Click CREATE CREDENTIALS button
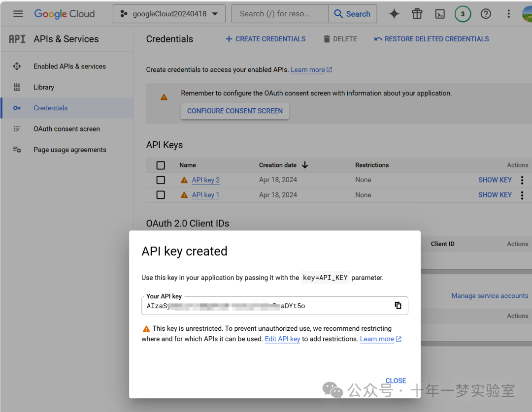The image size is (532, 412). point(266,39)
